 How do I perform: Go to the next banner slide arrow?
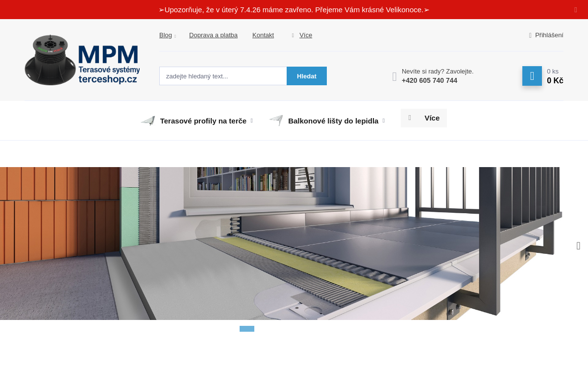[578, 246]
